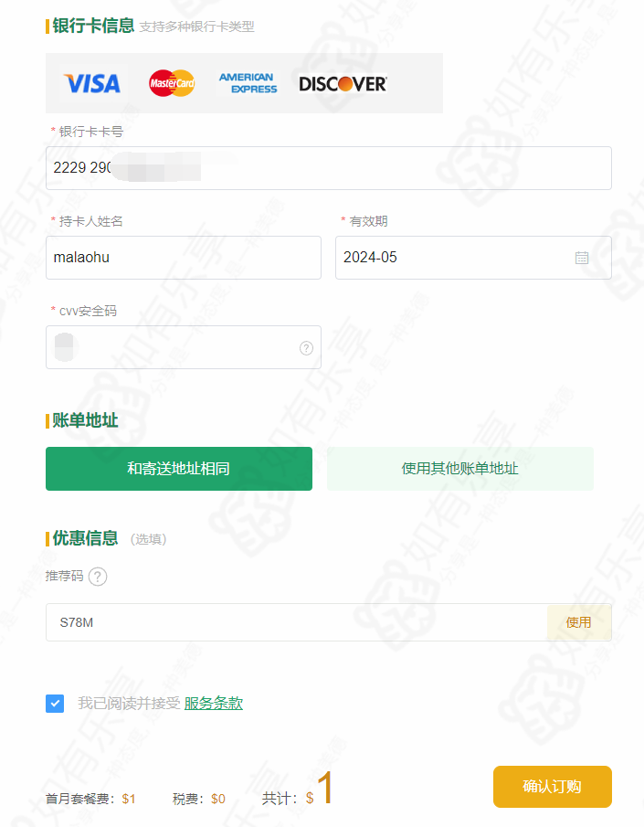644x827 pixels.
Task: Open the 有效期 date picker field
Action: coord(473,258)
